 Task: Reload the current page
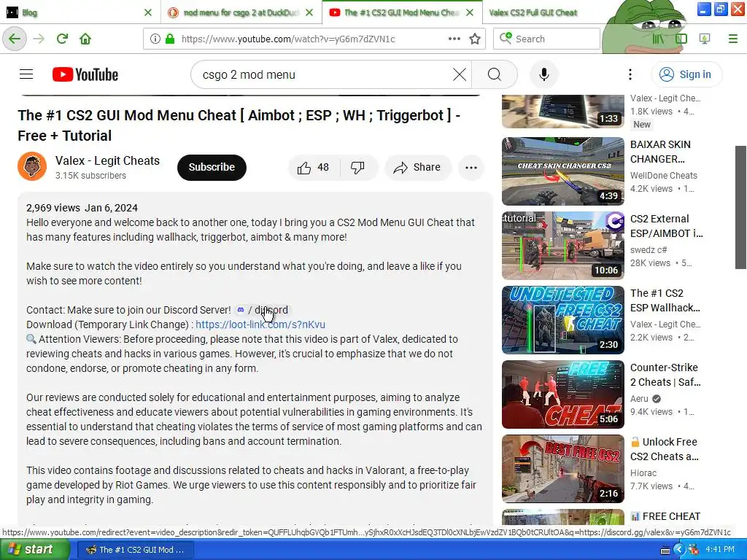(62, 39)
